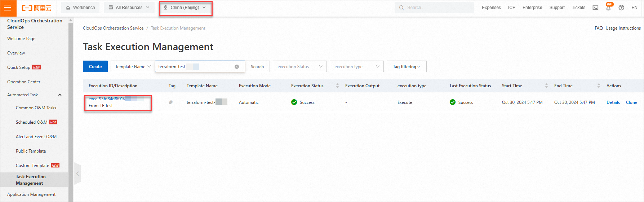The height and width of the screenshot is (202, 644).
Task: Expand the All Resources dropdown
Action: coord(129,8)
